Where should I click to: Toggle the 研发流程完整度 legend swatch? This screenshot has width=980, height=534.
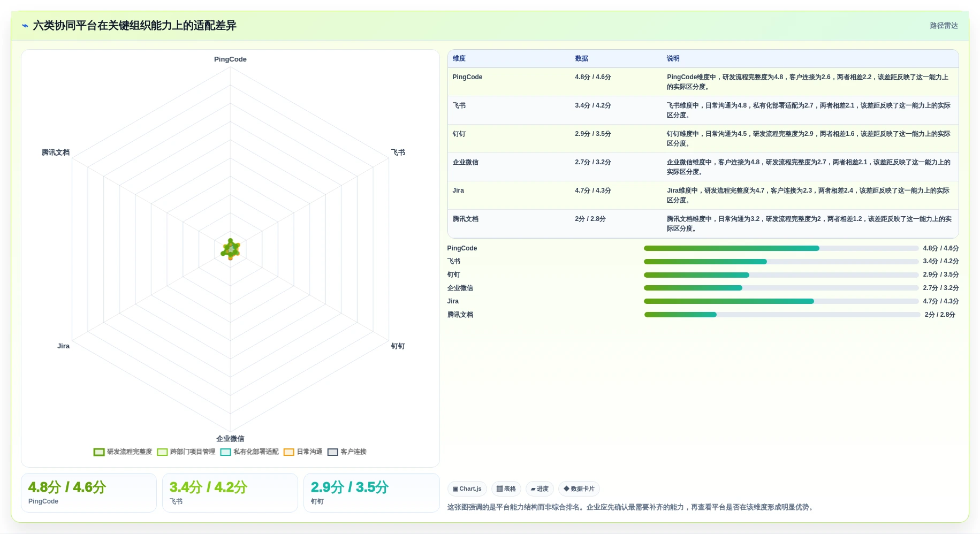99,452
